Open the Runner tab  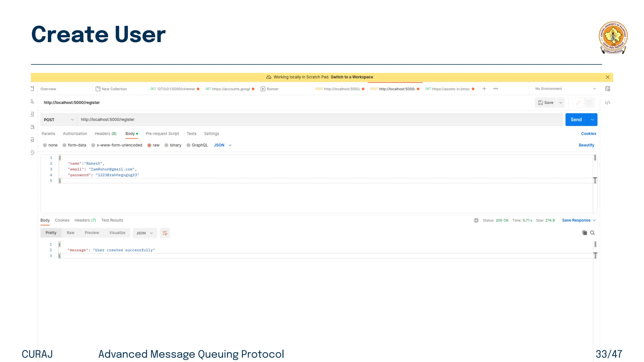[x=270, y=89]
